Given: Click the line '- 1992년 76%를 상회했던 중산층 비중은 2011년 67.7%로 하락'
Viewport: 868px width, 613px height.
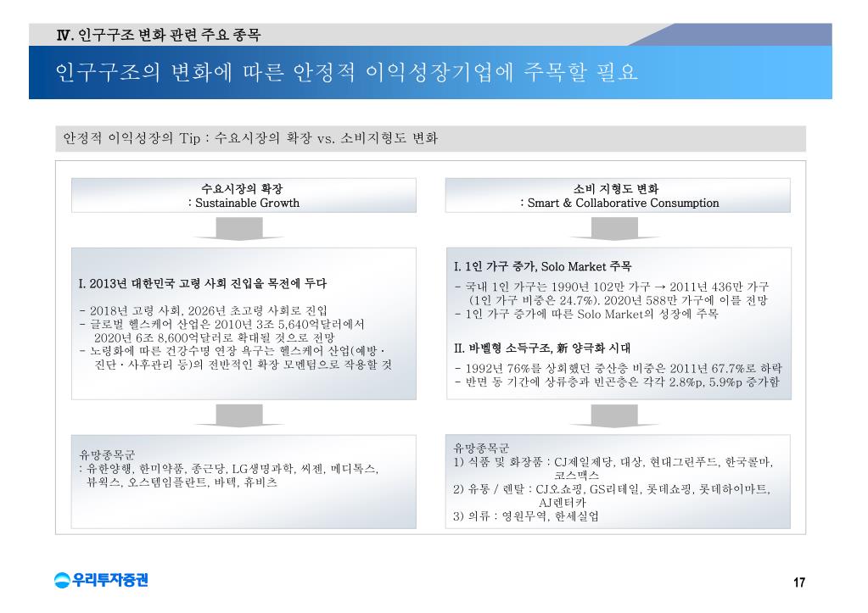Looking at the screenshot, I should 618,368.
